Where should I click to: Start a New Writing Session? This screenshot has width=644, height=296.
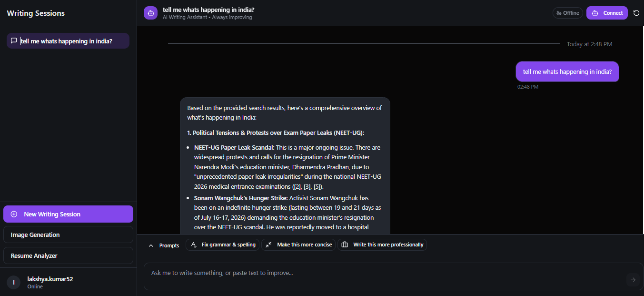[x=68, y=214]
